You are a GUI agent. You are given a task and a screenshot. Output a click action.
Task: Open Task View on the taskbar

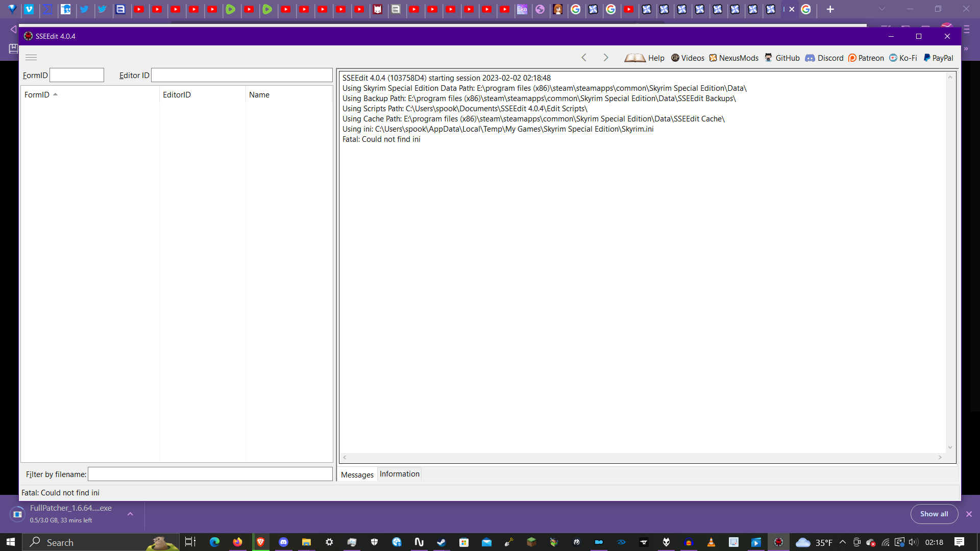tap(190, 542)
